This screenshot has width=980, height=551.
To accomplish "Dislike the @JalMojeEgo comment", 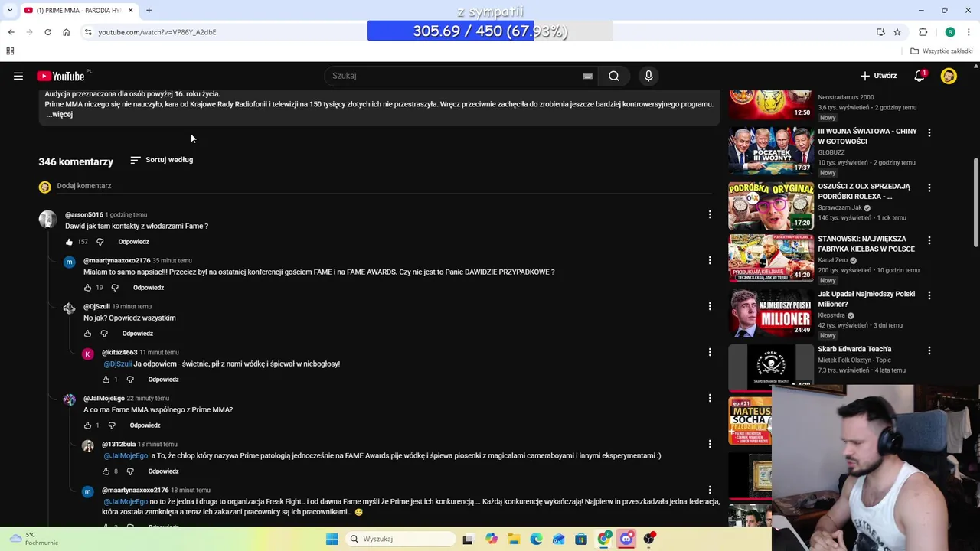I will point(112,425).
